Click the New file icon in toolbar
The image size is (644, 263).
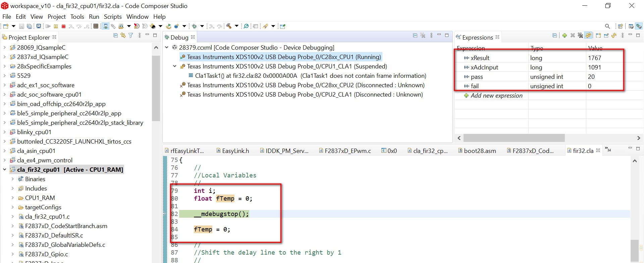click(6, 26)
